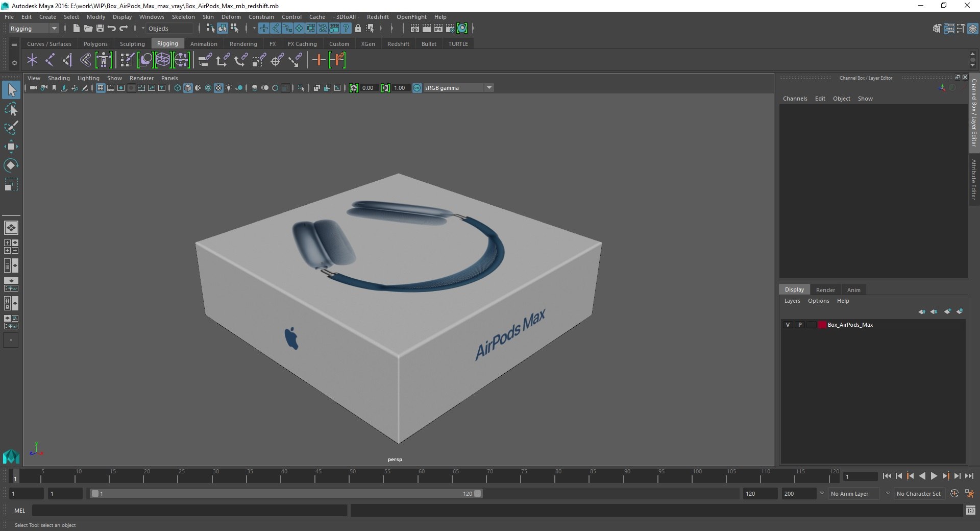
Task: Click the Create Cluster shelf icon
Action: [181, 60]
